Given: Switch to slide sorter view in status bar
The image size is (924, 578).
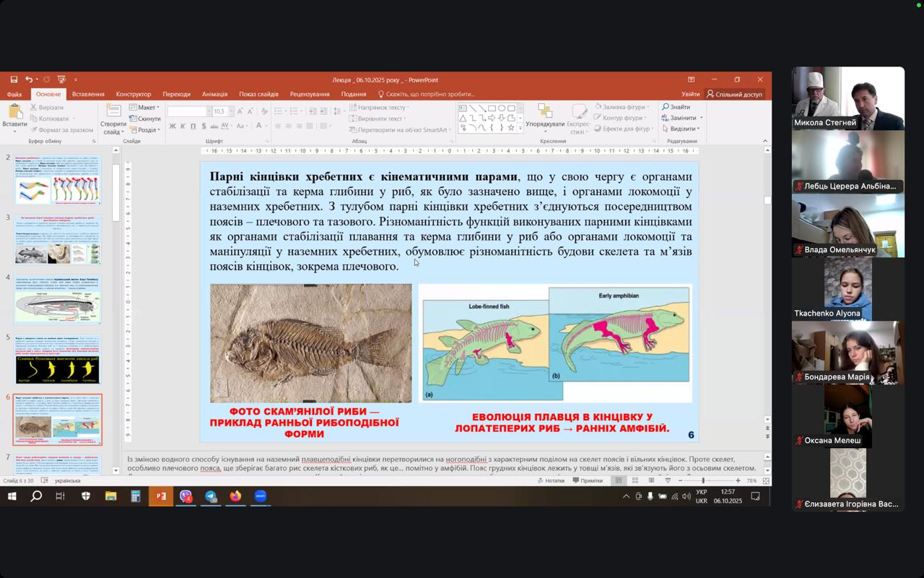Looking at the screenshot, I should 635,480.
